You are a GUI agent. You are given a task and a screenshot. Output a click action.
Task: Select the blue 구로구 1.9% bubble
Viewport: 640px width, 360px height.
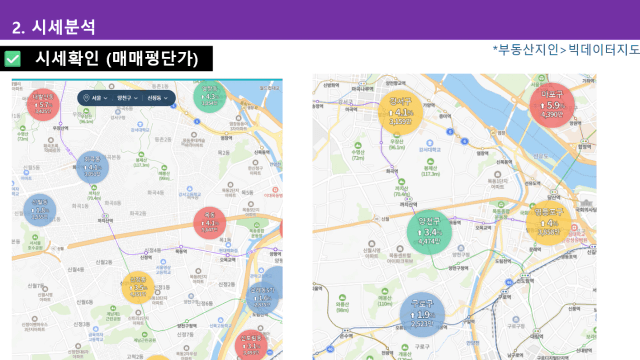[422, 315]
